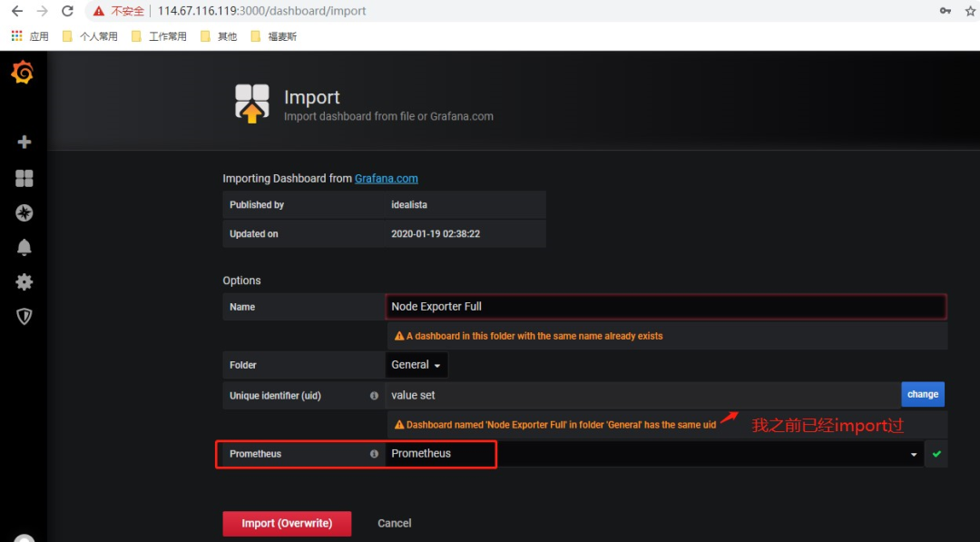Click the uid field showing value set
Image resolution: width=980 pixels, height=542 pixels.
(643, 395)
